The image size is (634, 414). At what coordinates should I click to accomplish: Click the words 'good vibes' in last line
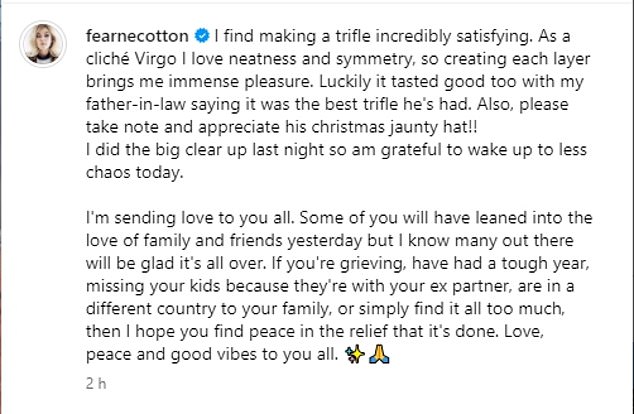pyautogui.click(x=213, y=355)
